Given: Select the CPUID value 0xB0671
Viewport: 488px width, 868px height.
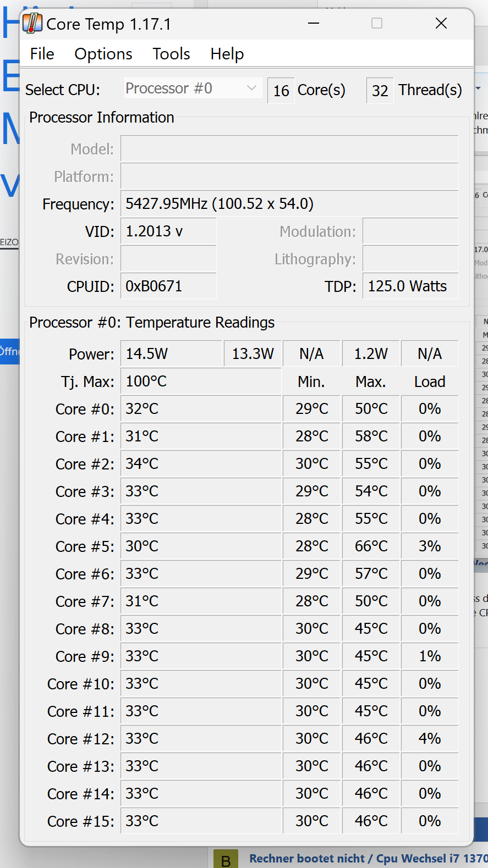Looking at the screenshot, I should pyautogui.click(x=168, y=286).
